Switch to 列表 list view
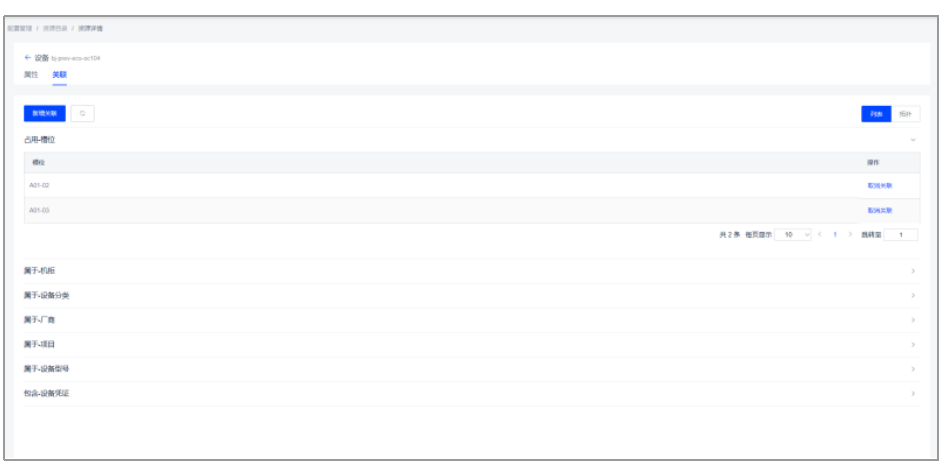 point(876,114)
